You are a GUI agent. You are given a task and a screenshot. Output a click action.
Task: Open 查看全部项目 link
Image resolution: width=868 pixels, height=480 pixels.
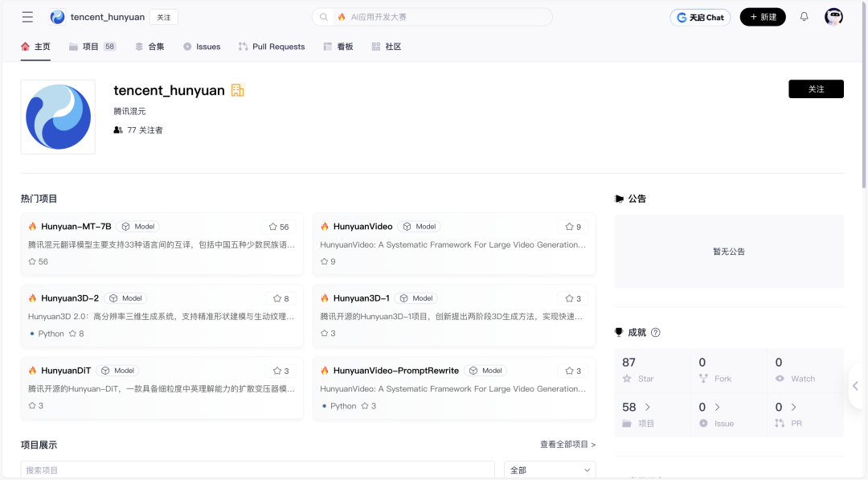[568, 444]
